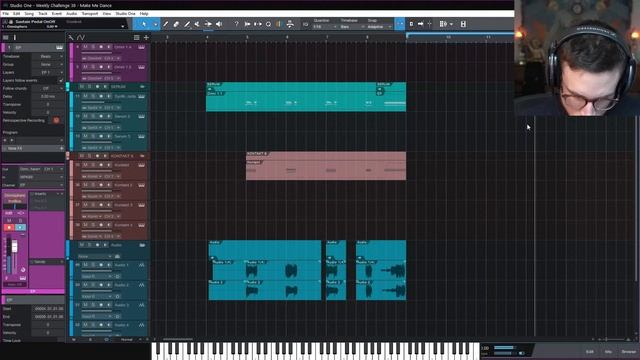Open the File menu

(5, 13)
